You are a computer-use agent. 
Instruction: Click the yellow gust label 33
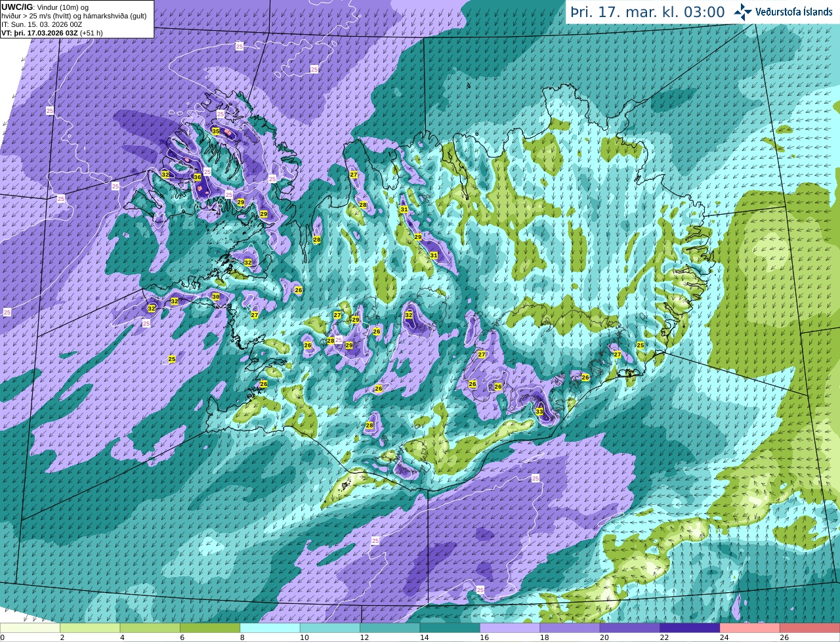coord(539,412)
